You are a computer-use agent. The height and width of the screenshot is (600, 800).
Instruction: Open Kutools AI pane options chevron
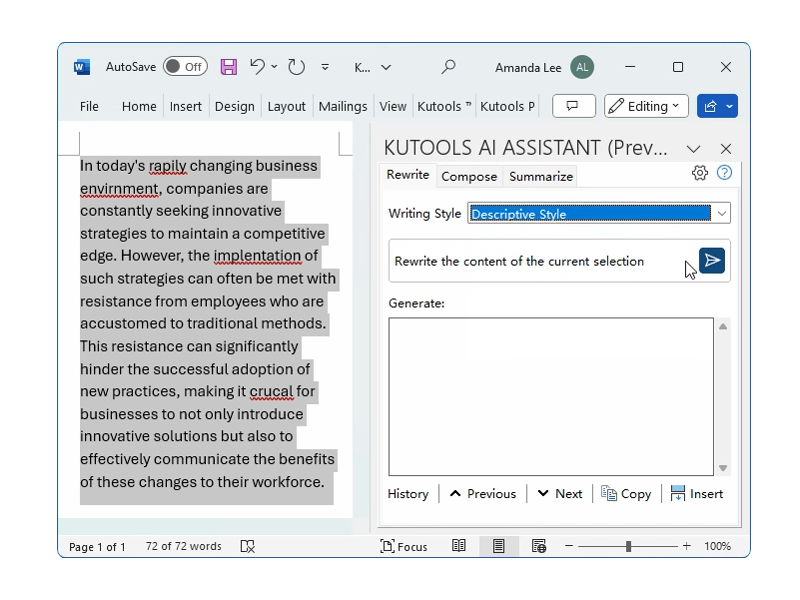coord(693,149)
